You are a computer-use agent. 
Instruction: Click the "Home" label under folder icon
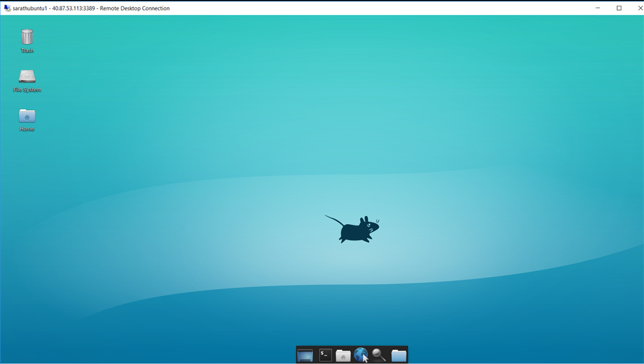coord(27,128)
